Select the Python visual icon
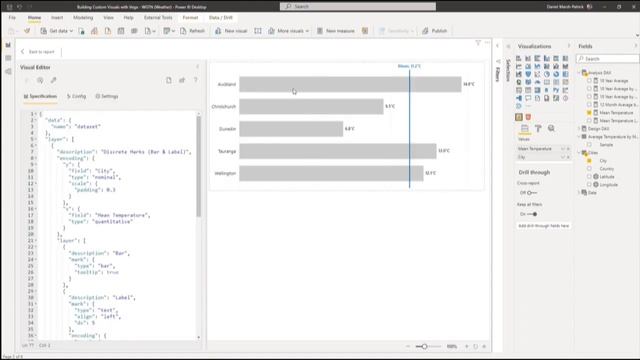640x360 pixels. click(556, 90)
